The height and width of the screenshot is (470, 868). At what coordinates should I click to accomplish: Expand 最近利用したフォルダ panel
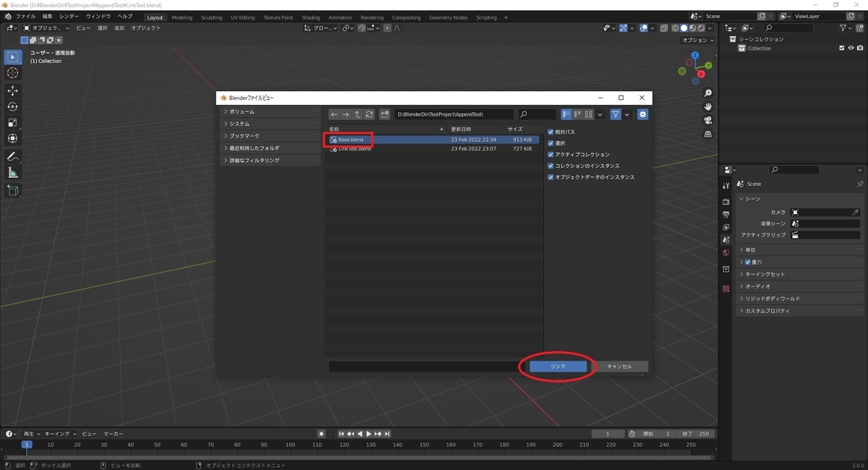point(269,148)
